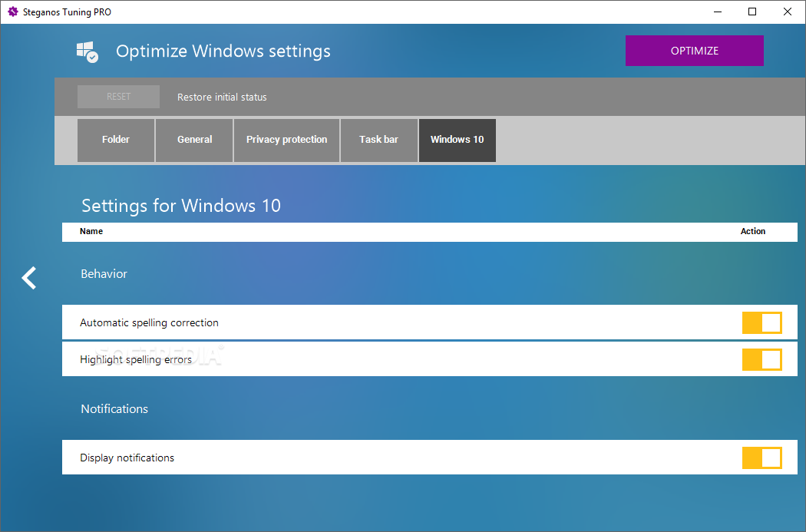The height and width of the screenshot is (532, 806).
Task: Click the 'Restore initial status' text
Action: click(x=222, y=97)
